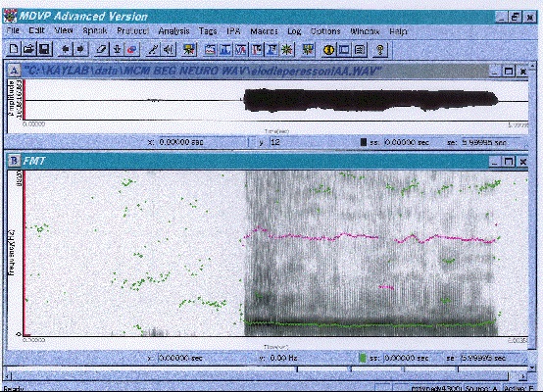Save using the floppy disk icon

(x=45, y=49)
